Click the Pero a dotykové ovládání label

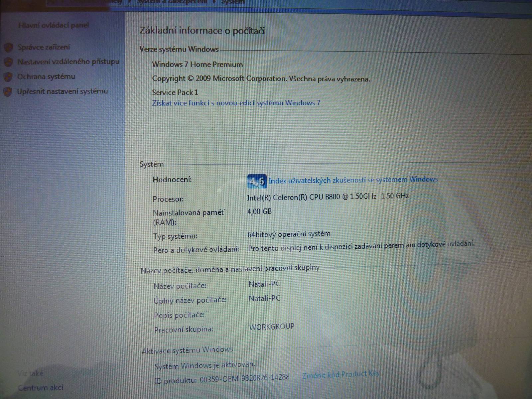pyautogui.click(x=196, y=250)
